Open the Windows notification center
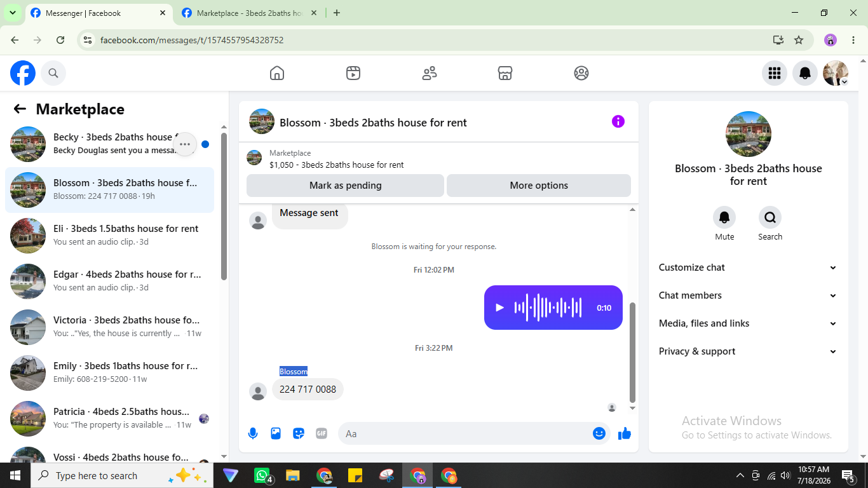The width and height of the screenshot is (868, 488). click(x=848, y=475)
